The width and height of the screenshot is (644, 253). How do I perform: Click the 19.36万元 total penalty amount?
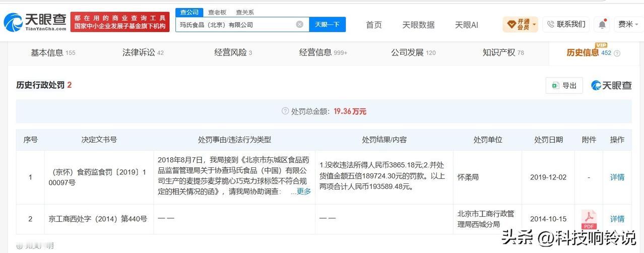(350, 111)
